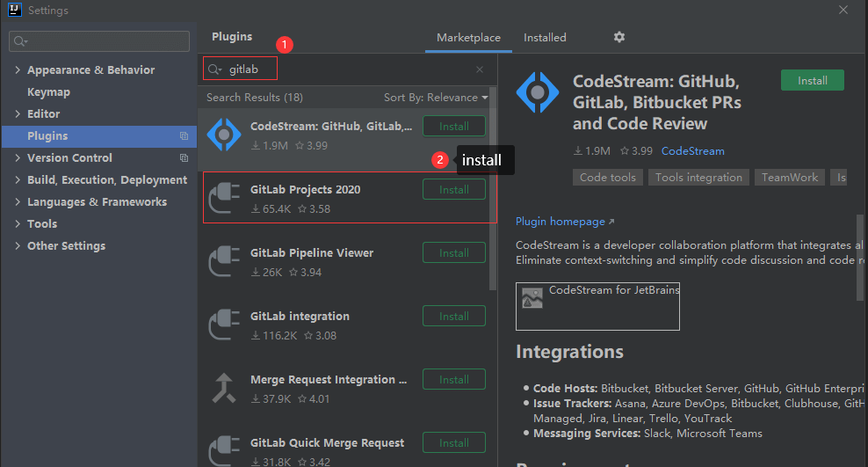The image size is (868, 467).
Task: Expand Appearance & Behavior section
Action: pos(18,69)
